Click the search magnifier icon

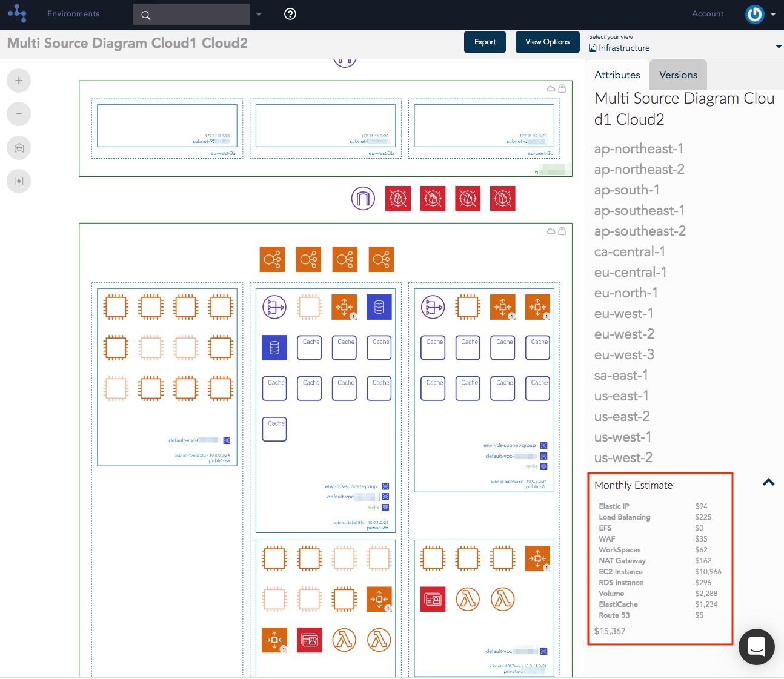click(x=146, y=15)
